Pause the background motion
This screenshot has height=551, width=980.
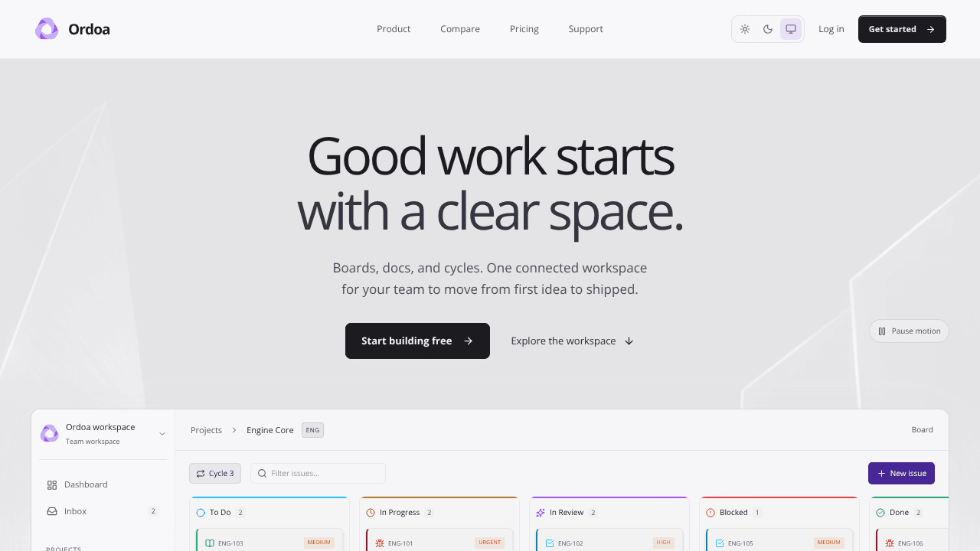coord(909,331)
